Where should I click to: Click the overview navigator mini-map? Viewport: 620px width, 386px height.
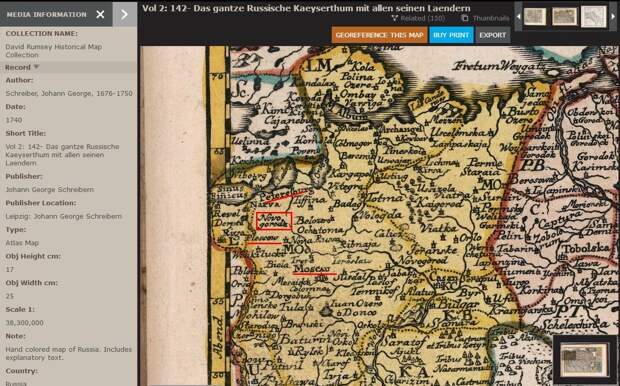coord(584,360)
